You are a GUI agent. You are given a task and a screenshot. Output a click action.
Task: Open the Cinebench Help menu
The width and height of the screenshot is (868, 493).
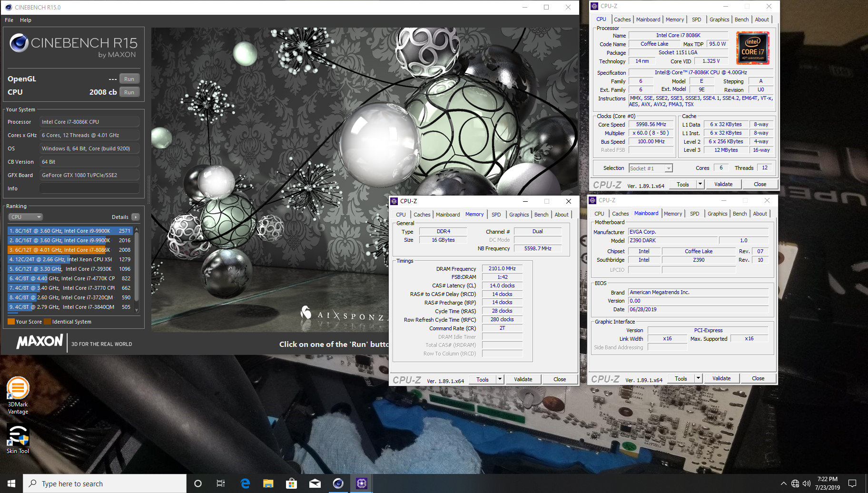coord(26,20)
